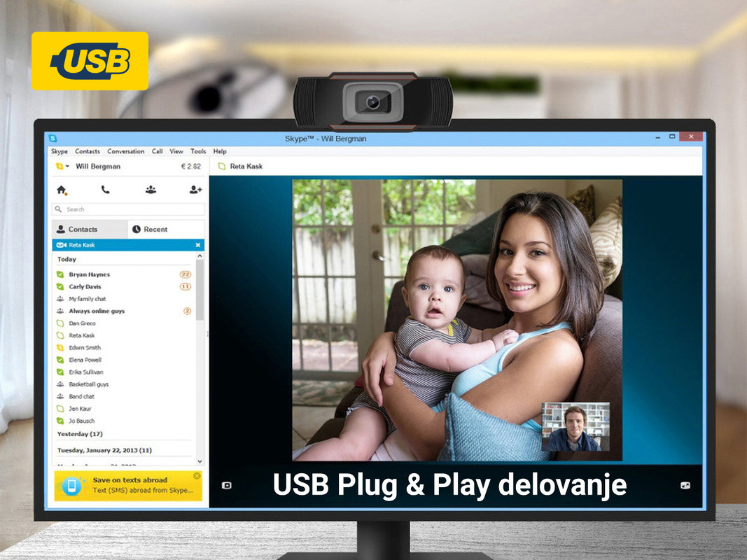Click the call bar icon right of the caption

coord(685,486)
